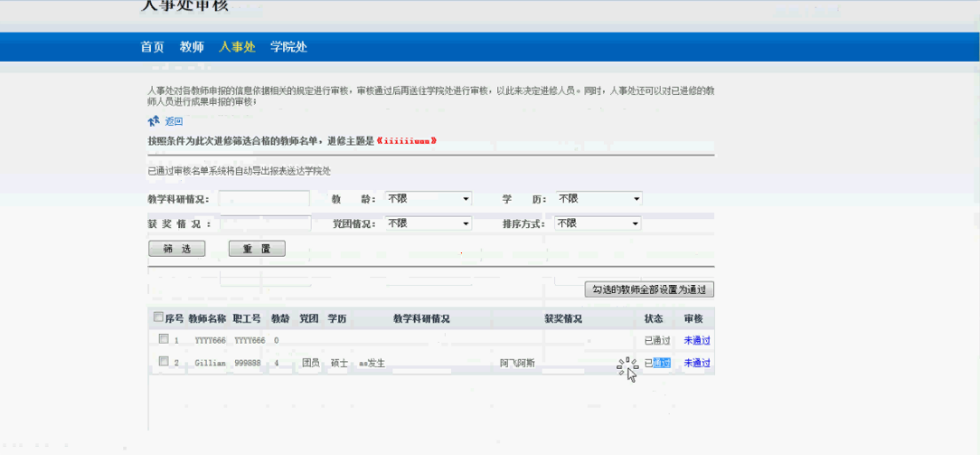This screenshot has height=455, width=980.
Task: Click the 返回 link
Action: [x=174, y=122]
